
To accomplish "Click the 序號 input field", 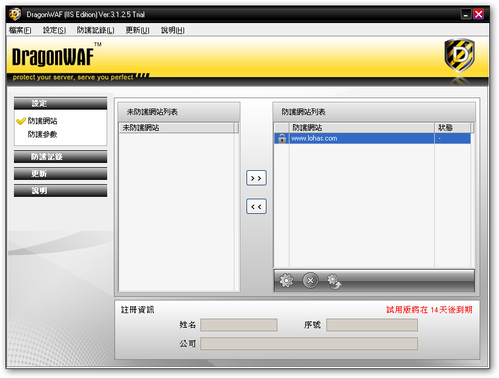I will 372,325.
